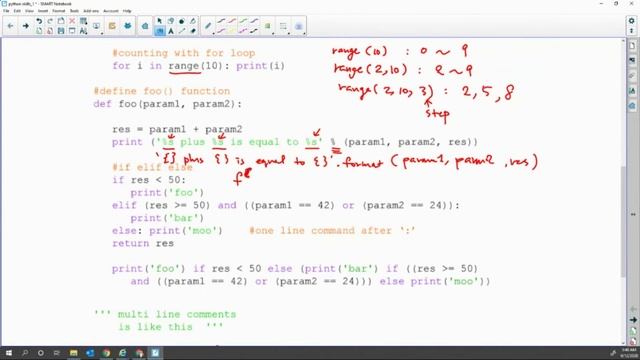This screenshot has width=640, height=360.
Task: Open the Add-ons menu
Action: point(91,11)
